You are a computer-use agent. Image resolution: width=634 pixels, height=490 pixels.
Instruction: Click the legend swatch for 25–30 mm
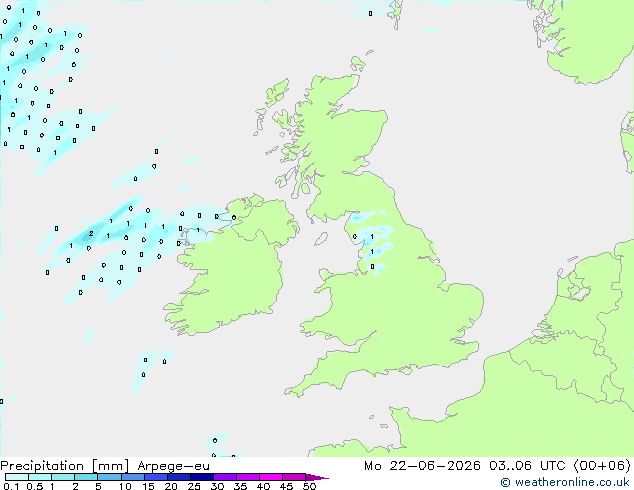(201, 477)
